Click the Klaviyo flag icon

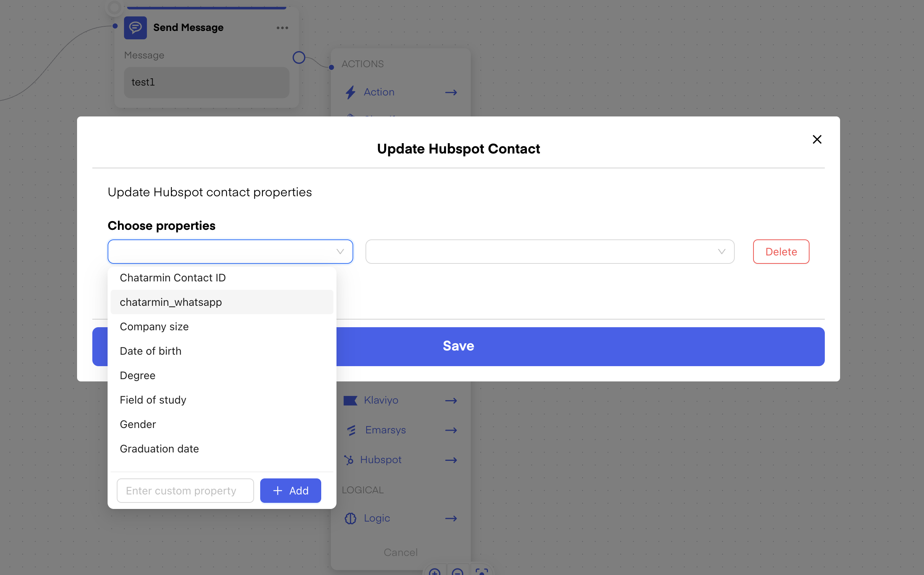(350, 400)
